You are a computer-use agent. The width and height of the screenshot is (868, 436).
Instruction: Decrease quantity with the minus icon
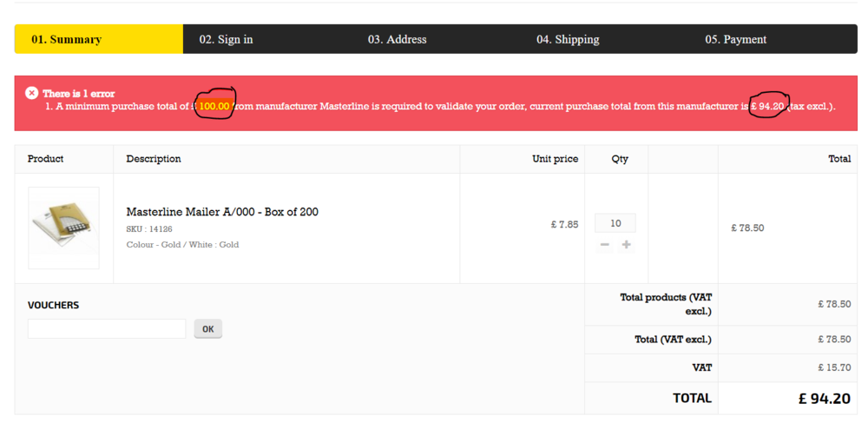(x=605, y=245)
